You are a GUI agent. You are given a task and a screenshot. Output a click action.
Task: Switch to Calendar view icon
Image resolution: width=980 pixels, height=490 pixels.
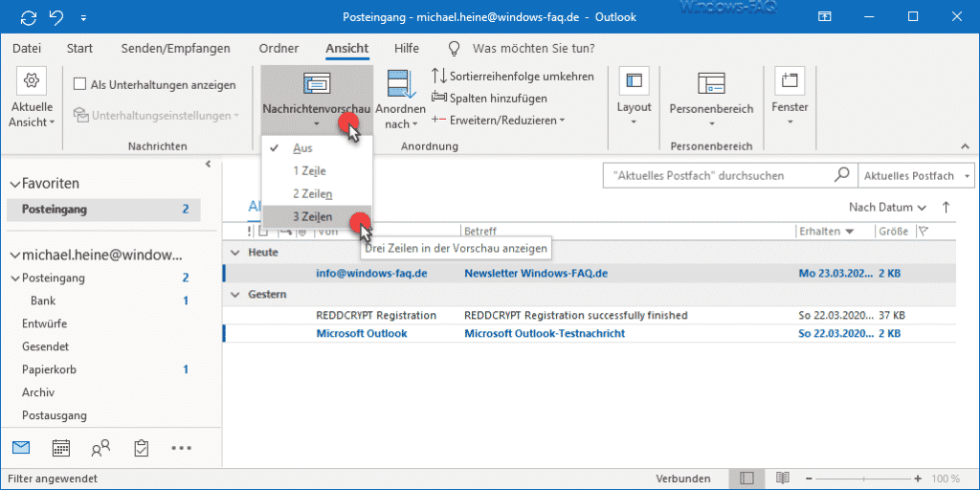[x=60, y=448]
